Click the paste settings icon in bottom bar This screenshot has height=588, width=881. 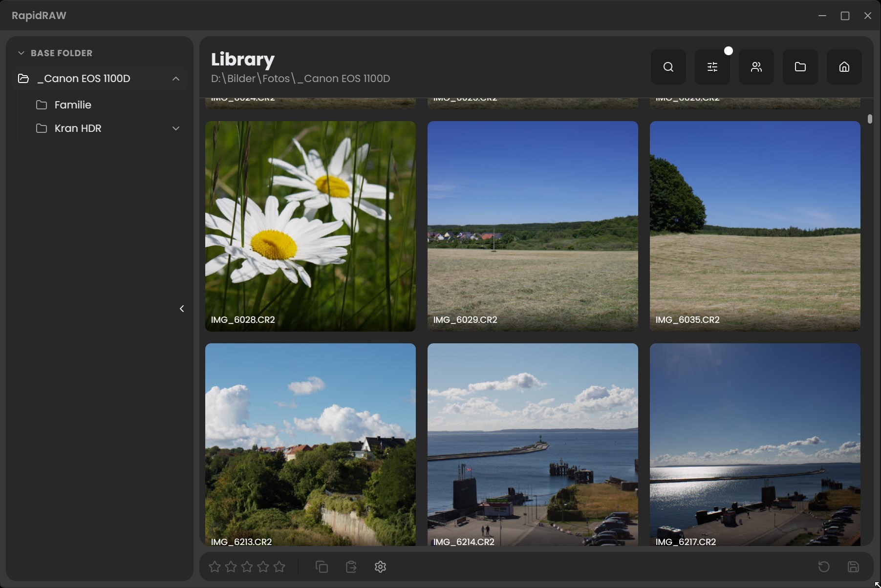pos(351,567)
